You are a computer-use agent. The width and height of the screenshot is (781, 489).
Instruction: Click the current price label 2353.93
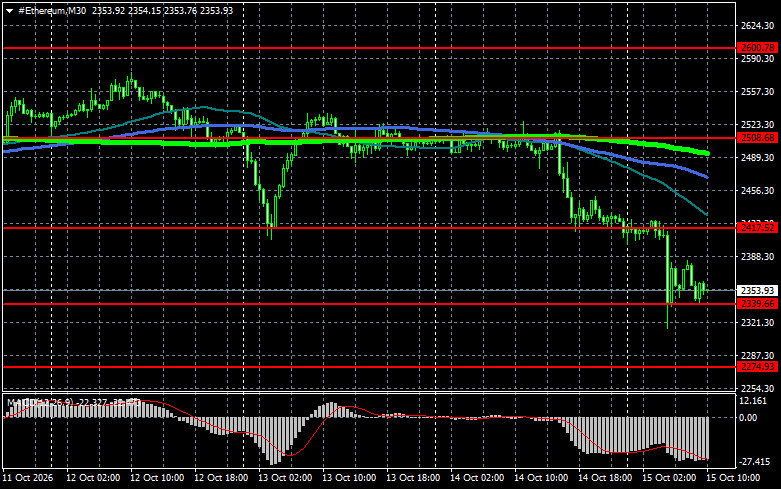point(758,290)
